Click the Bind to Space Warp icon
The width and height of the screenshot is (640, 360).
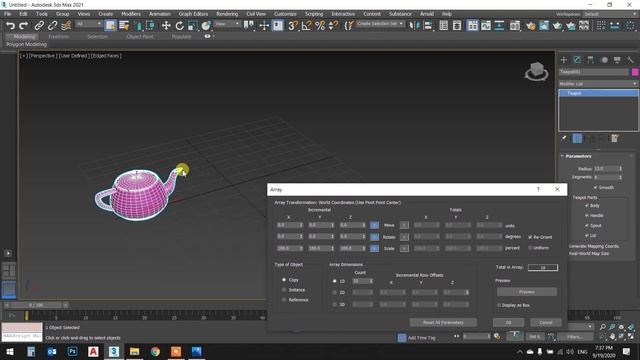point(66,26)
